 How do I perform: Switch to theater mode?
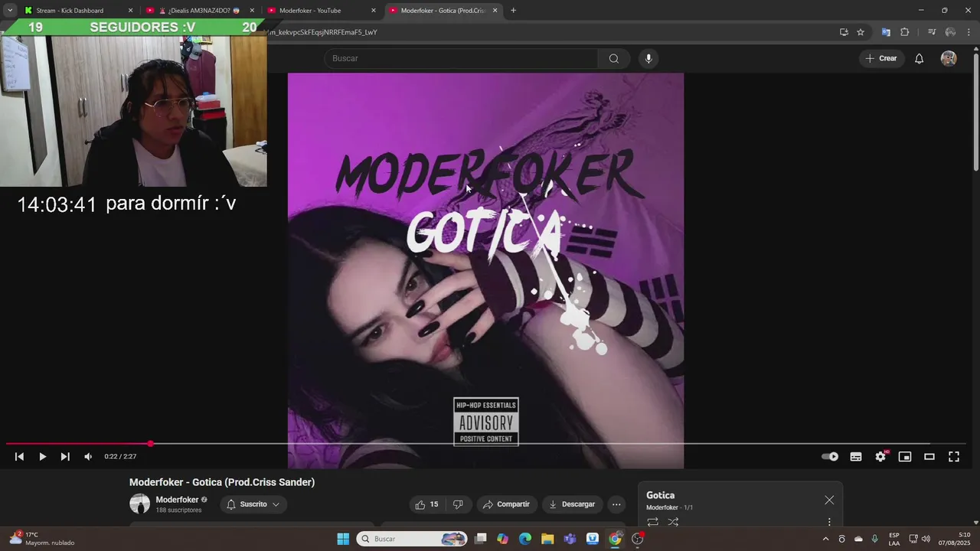[x=929, y=457]
